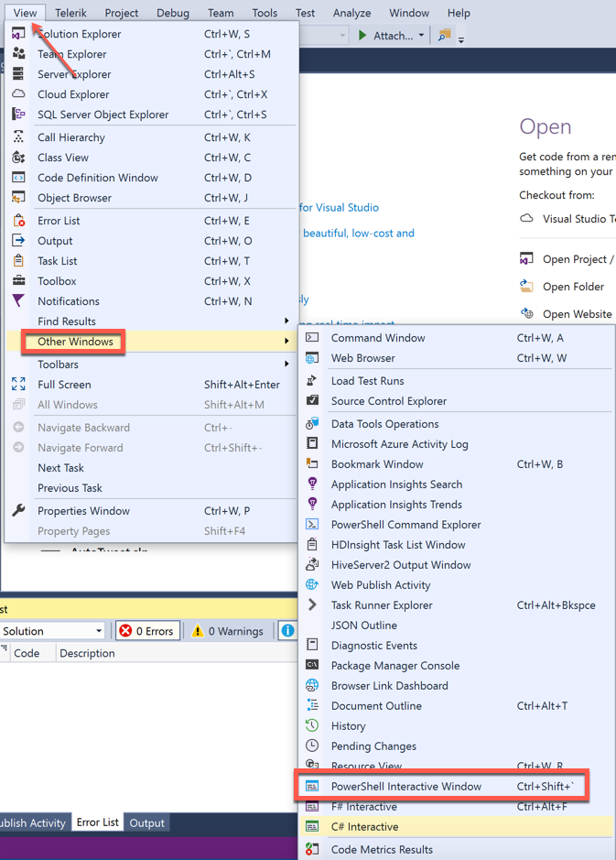
Task: Click the Error List menu icon
Action: tap(18, 221)
